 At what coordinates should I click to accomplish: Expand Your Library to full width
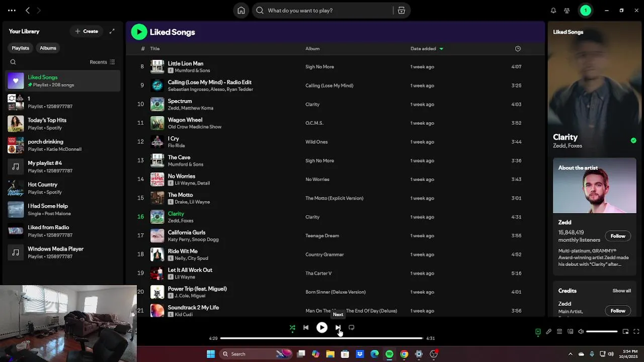click(112, 31)
